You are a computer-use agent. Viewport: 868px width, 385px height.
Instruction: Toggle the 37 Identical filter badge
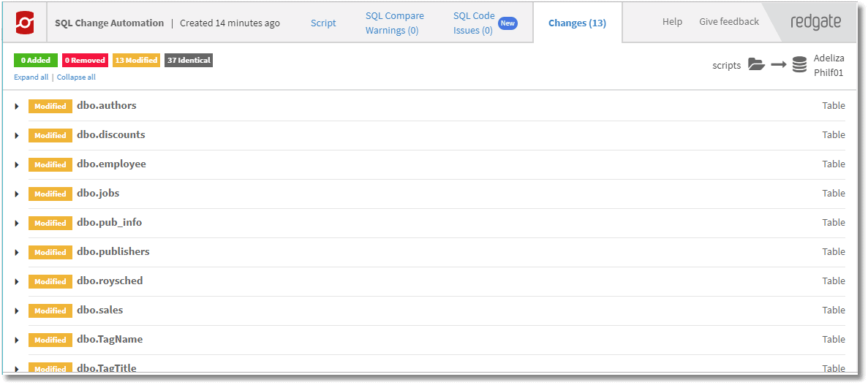click(x=189, y=61)
